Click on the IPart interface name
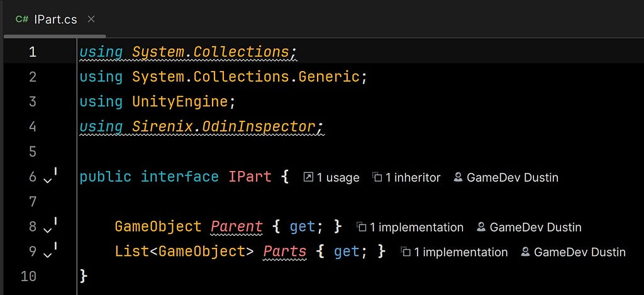The width and height of the screenshot is (644, 295). (250, 177)
